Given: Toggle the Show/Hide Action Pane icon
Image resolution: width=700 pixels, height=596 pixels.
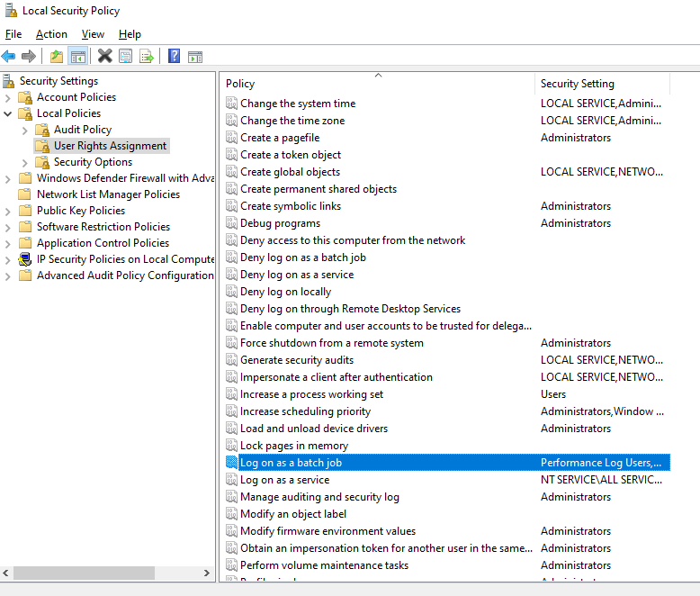Looking at the screenshot, I should (195, 57).
